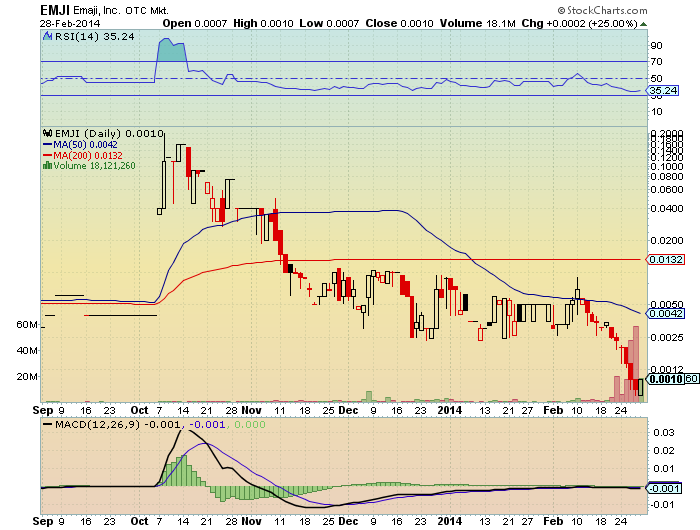The image size is (700, 530).
Task: Click the RSI(14) 35.24 legend label
Action: click(94, 37)
